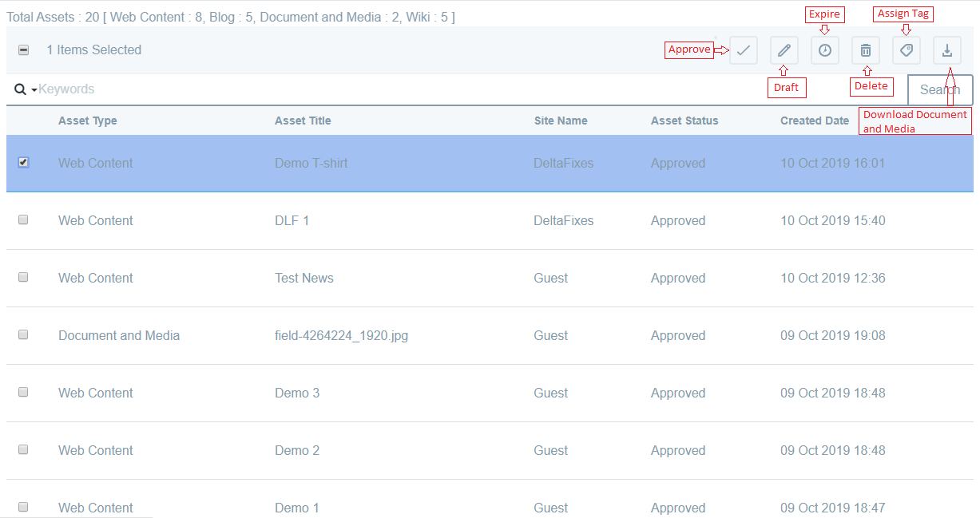
Task: Sort by the Created Date column header
Action: [x=814, y=121]
